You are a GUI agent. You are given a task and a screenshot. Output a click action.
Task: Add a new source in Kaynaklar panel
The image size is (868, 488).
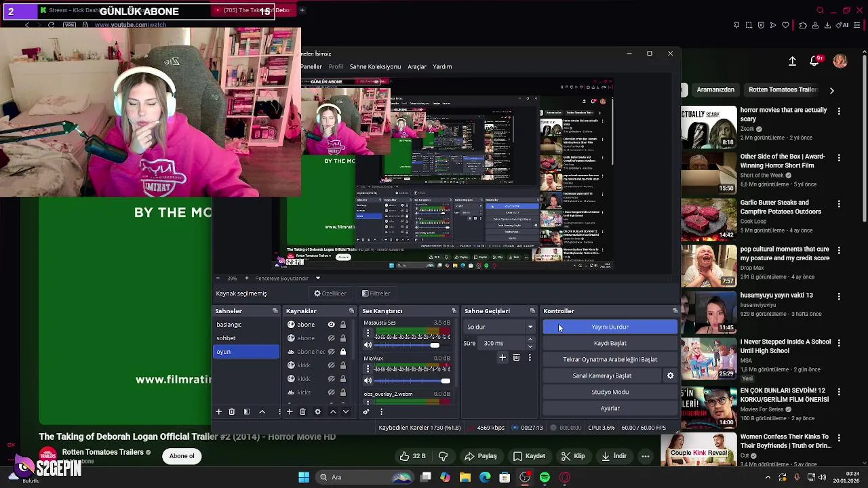(290, 411)
